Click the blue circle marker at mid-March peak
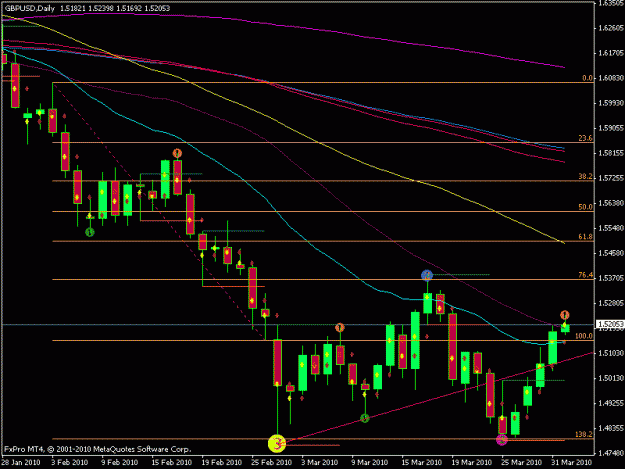This screenshot has width=625, height=469. tap(427, 275)
